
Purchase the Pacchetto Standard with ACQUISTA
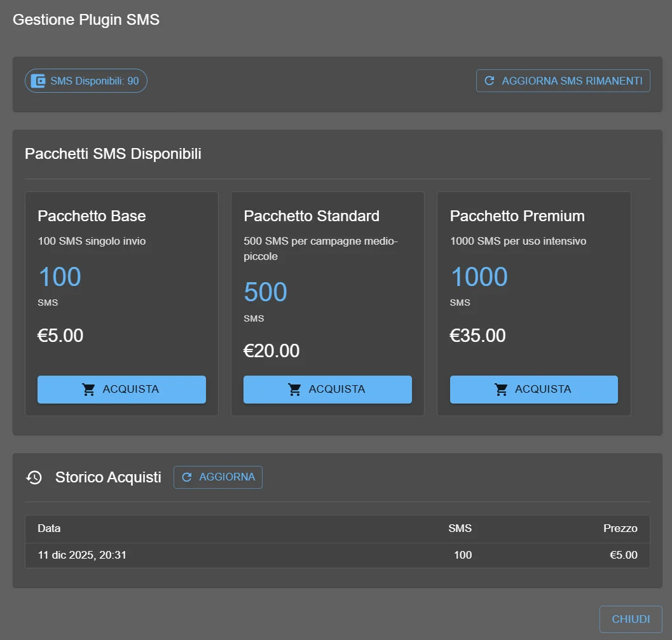click(x=327, y=389)
